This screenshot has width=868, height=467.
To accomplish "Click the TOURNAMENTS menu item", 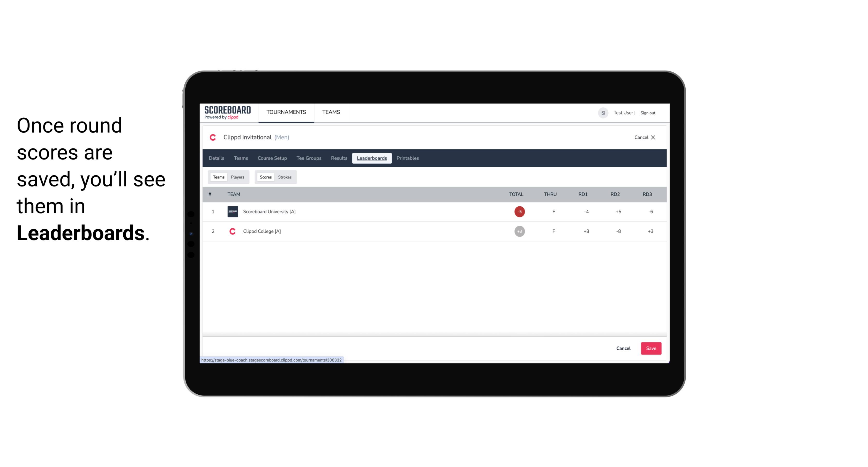I will point(287,113).
